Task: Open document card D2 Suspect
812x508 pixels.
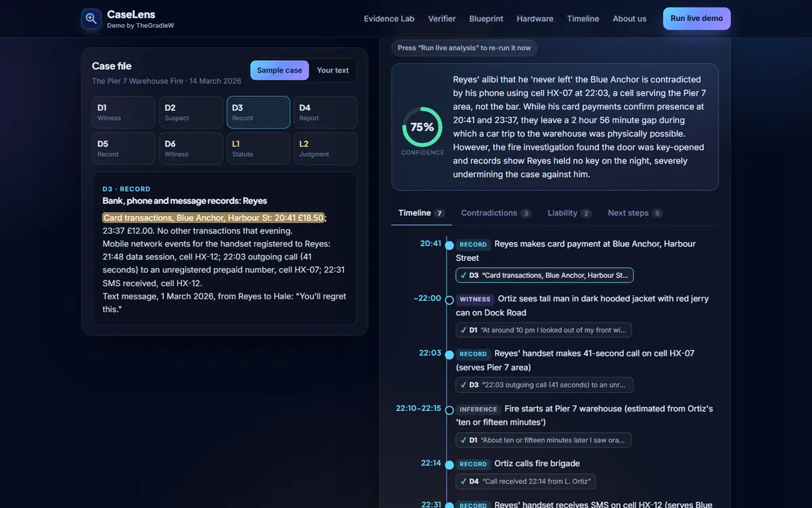Action: point(191,112)
